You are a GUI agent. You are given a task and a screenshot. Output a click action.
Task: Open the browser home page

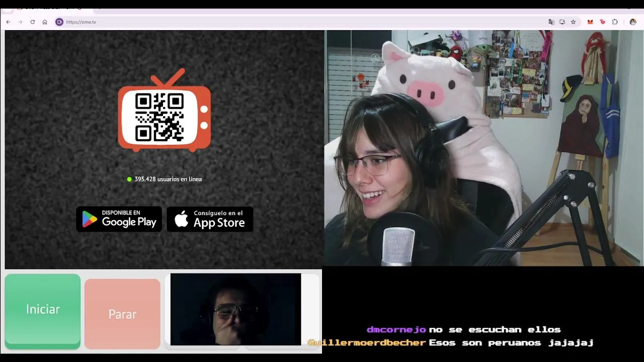tap(45, 22)
